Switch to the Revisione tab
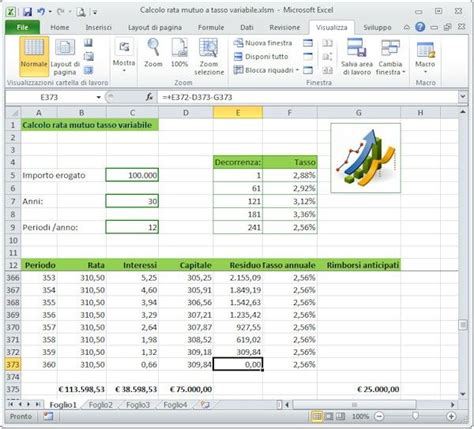Screen dimensions: 474x429 pos(285,27)
